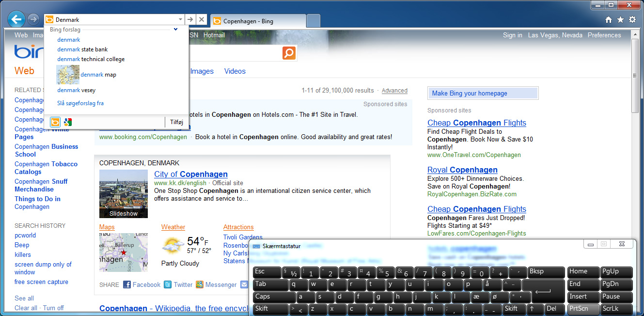The height and width of the screenshot is (316, 644).
Task: Click the Skærmtastatur keyboard title icon
Action: [256, 246]
